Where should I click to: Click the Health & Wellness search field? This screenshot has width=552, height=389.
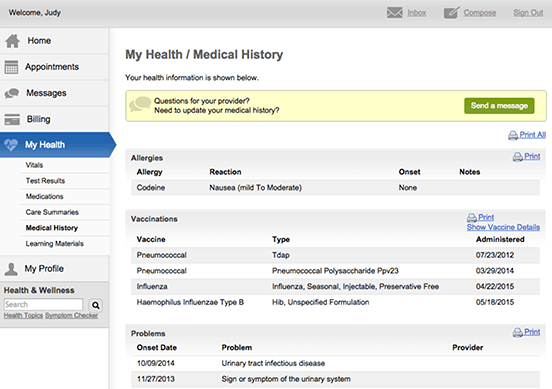coord(43,305)
